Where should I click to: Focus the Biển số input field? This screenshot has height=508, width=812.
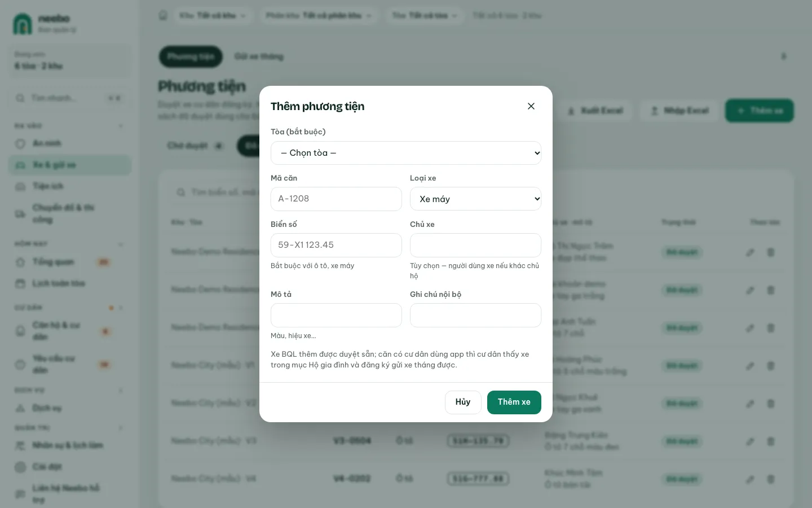[x=336, y=245]
